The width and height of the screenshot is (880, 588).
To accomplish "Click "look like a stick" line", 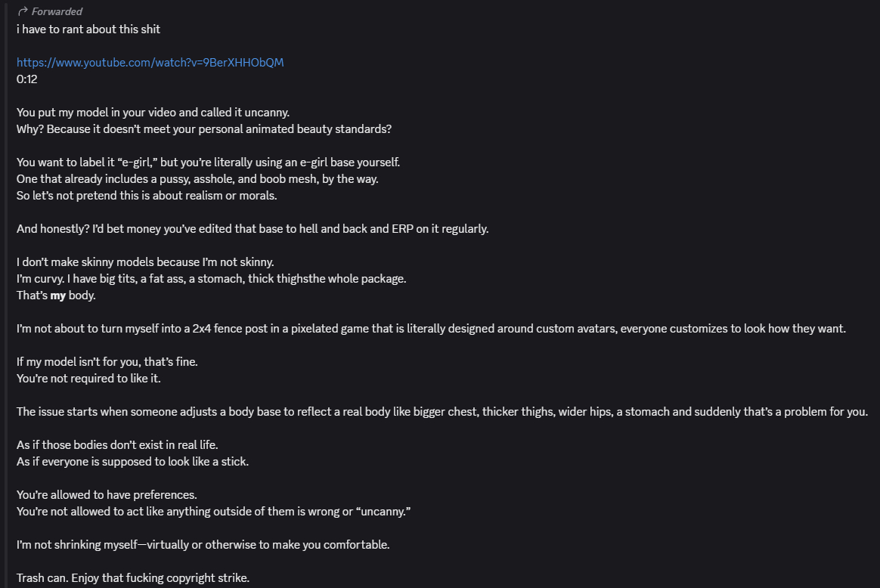I will (132, 461).
